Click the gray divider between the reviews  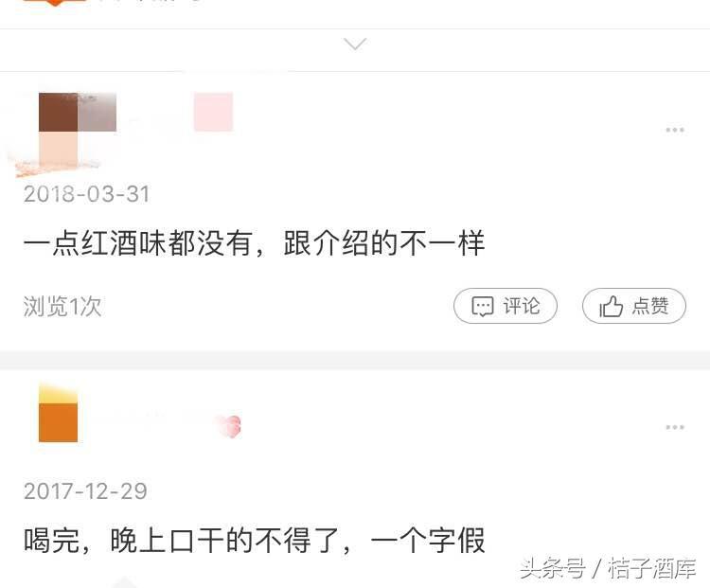click(x=355, y=360)
